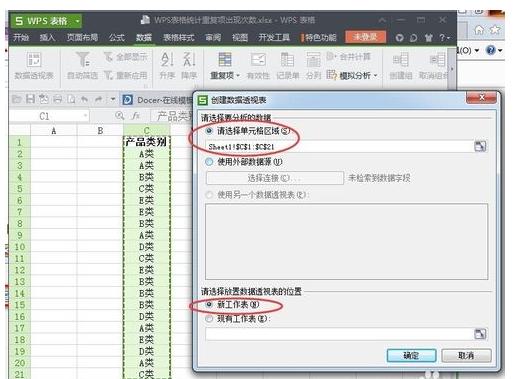Open the 有效性 data validation icon
The height and width of the screenshot is (379, 527).
pyautogui.click(x=258, y=60)
